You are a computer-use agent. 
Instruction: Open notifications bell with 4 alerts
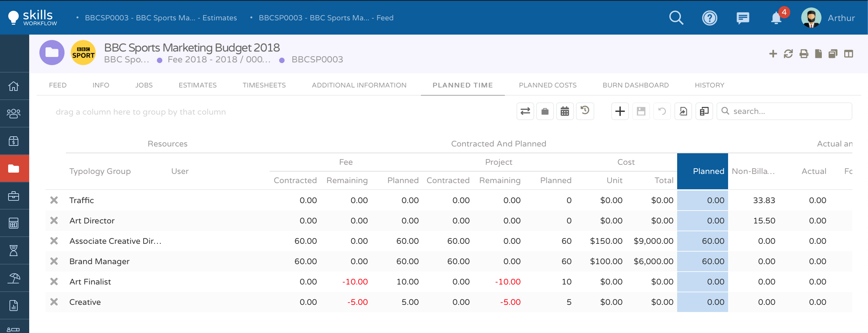click(776, 18)
